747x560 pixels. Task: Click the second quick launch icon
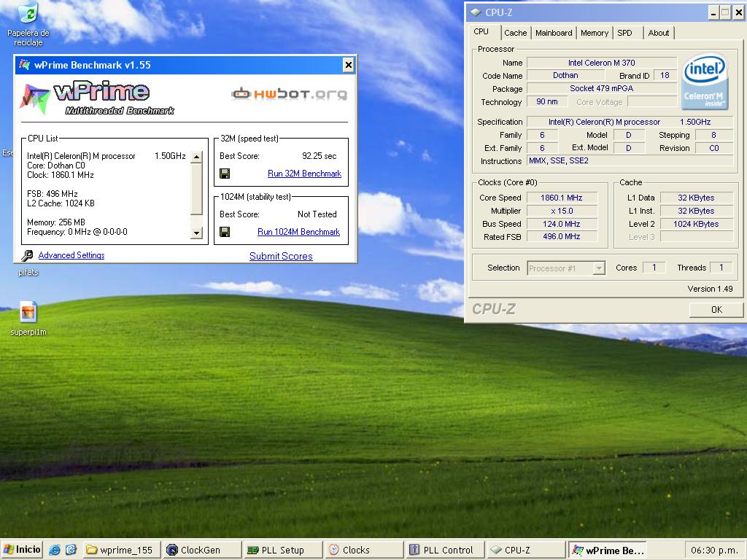71,550
